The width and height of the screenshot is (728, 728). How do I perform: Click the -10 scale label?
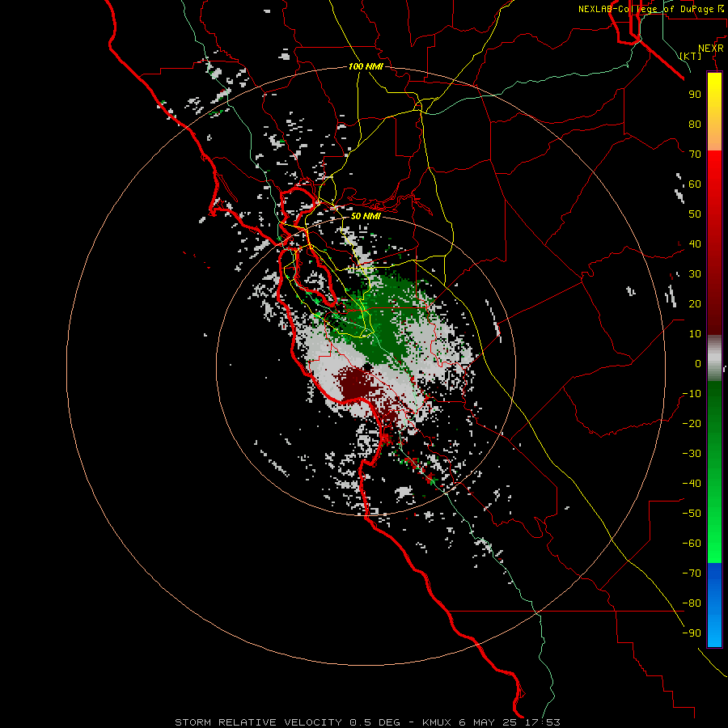click(692, 394)
